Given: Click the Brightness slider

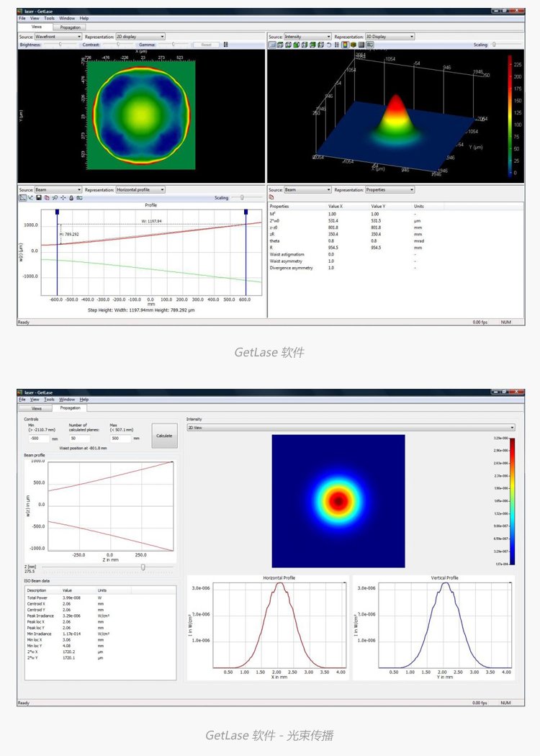Looking at the screenshot, I should pyautogui.click(x=60, y=45).
